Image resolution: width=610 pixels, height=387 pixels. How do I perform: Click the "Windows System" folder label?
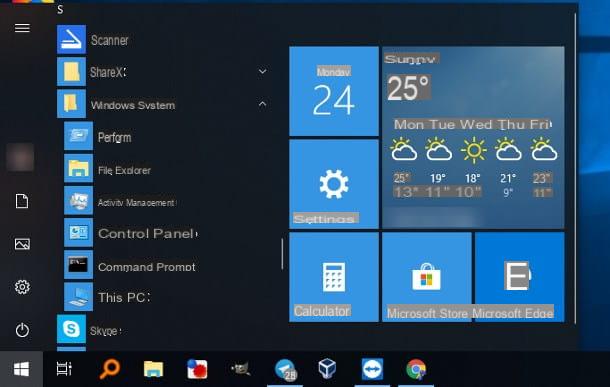tap(133, 105)
